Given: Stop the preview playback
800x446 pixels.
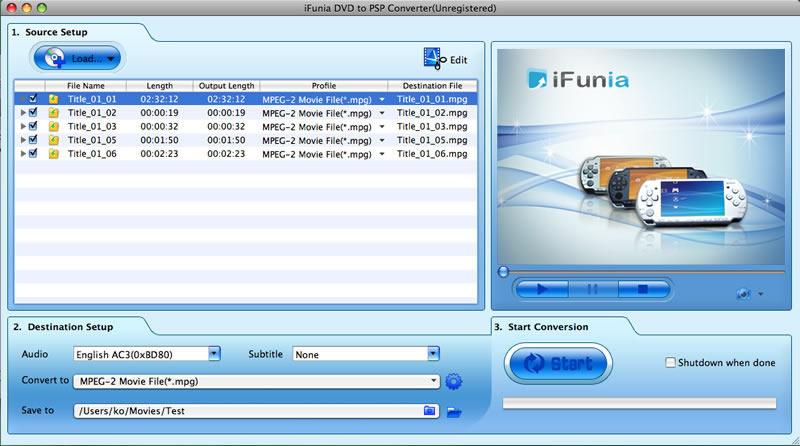Looking at the screenshot, I should tap(643, 289).
